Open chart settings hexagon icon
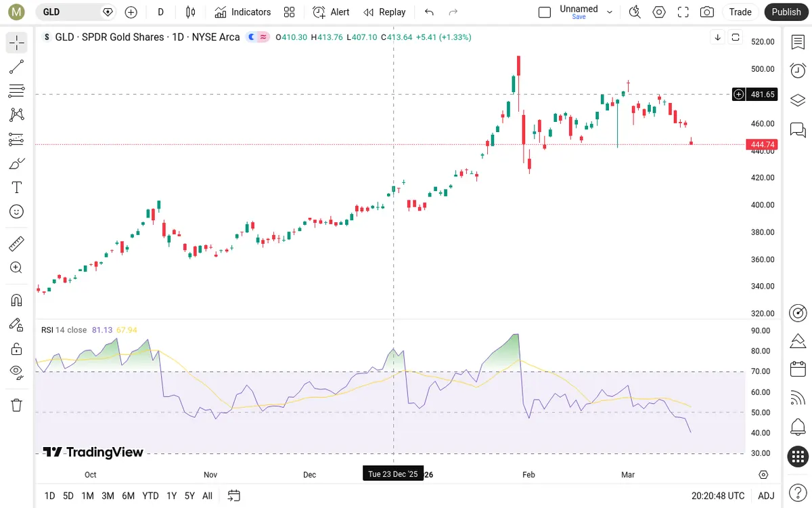 659,12
